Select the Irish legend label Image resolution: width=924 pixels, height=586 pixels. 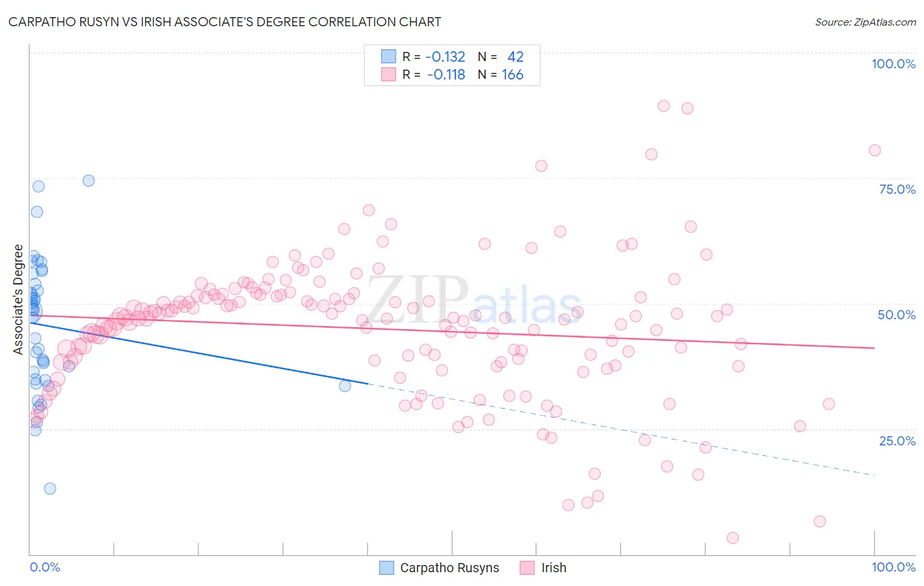click(553, 568)
